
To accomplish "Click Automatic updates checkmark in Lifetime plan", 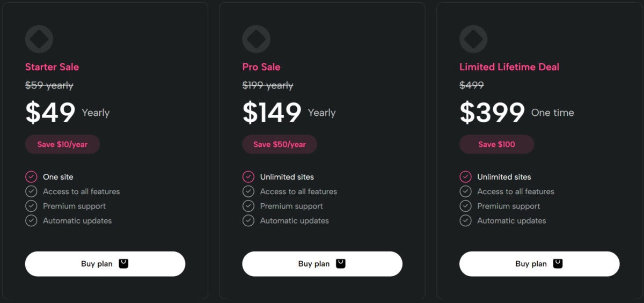I will click(x=465, y=220).
